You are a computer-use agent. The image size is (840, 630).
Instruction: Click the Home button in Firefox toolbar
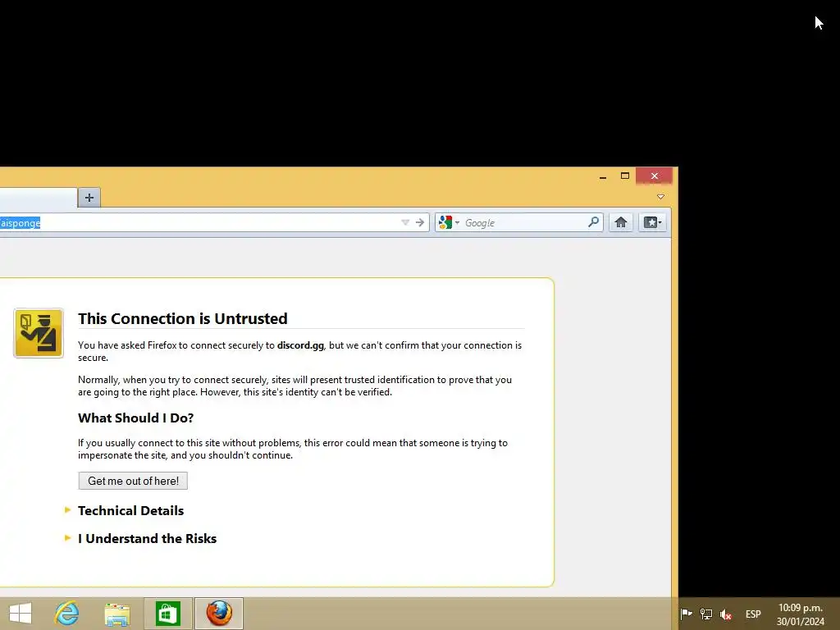click(x=621, y=222)
